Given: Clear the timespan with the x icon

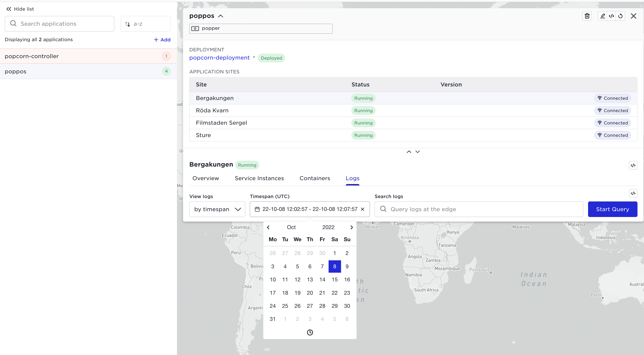Looking at the screenshot, I should point(362,209).
